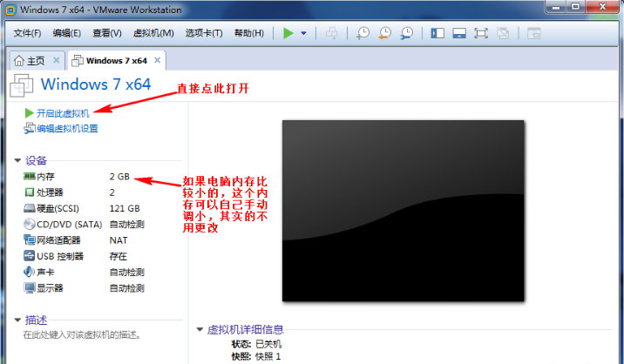Click the 快照 1 snapshot value
Viewport: 624px width, 364px height.
(x=268, y=356)
